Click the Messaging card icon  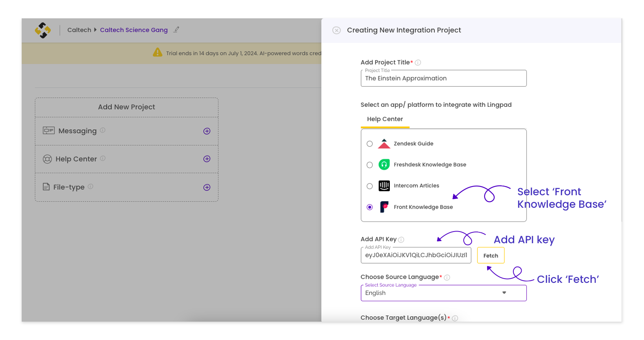pos(49,131)
